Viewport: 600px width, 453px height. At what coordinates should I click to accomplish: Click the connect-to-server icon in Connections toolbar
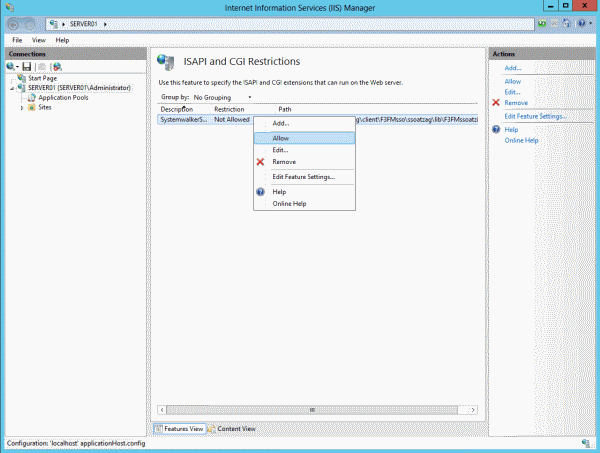point(10,67)
